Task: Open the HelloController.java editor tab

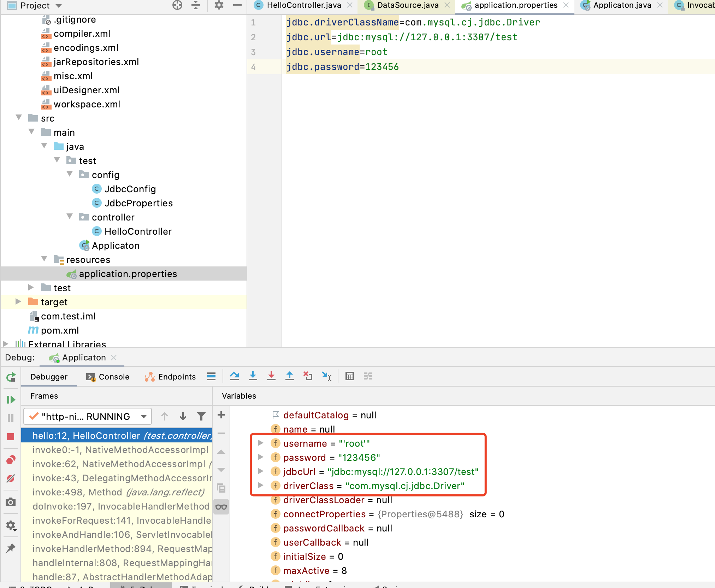Action: (303, 5)
